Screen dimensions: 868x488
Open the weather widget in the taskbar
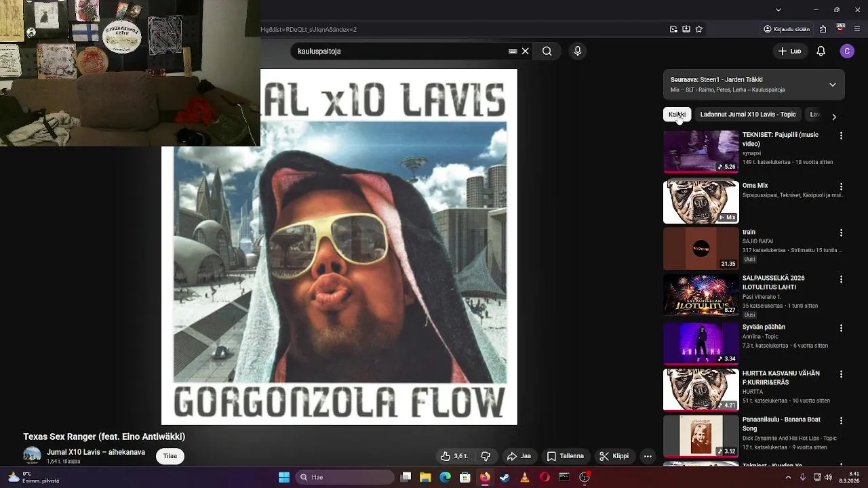coord(33,477)
